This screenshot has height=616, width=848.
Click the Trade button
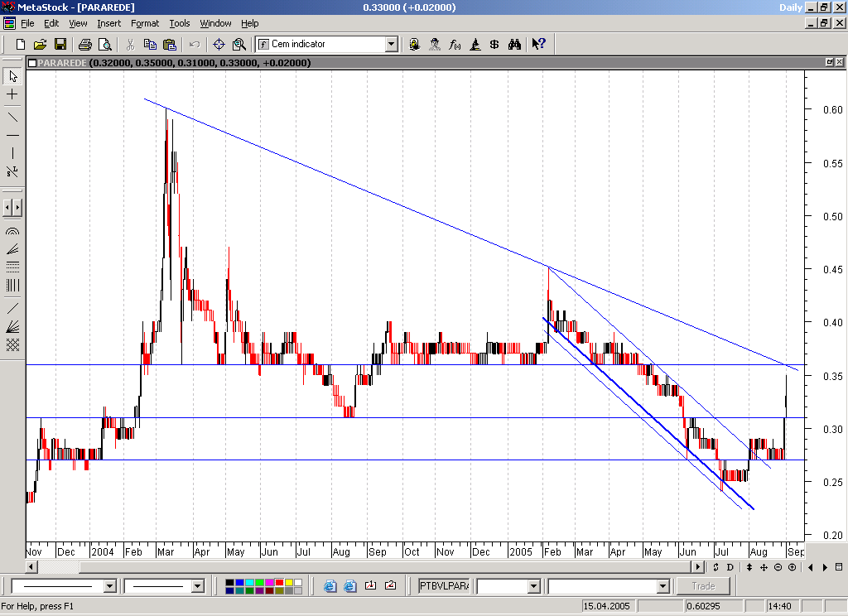pos(703,586)
